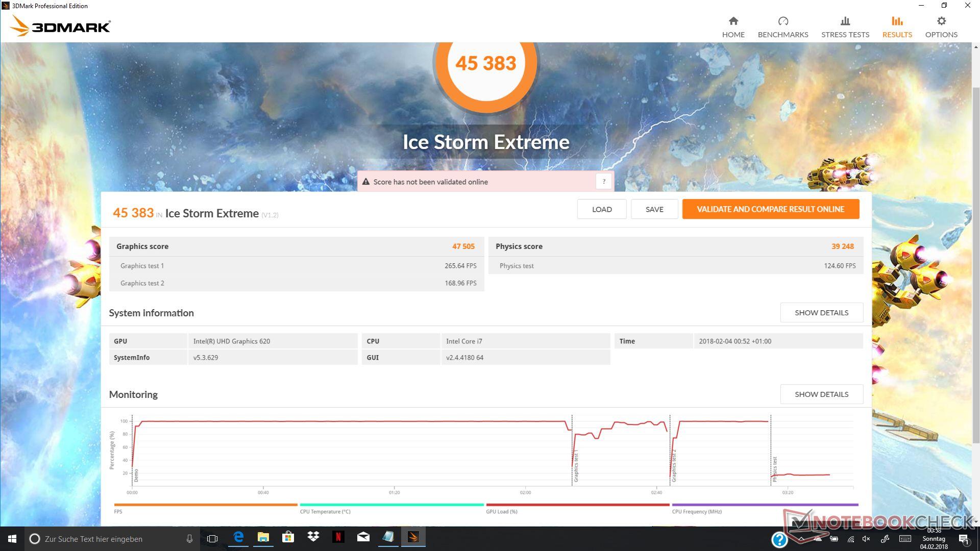Go to the HOME section
Screen dimensions: 980x551
click(x=733, y=27)
